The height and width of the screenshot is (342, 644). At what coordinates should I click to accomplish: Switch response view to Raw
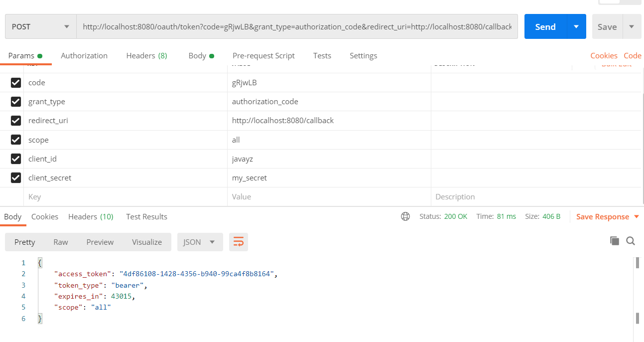[61, 242]
